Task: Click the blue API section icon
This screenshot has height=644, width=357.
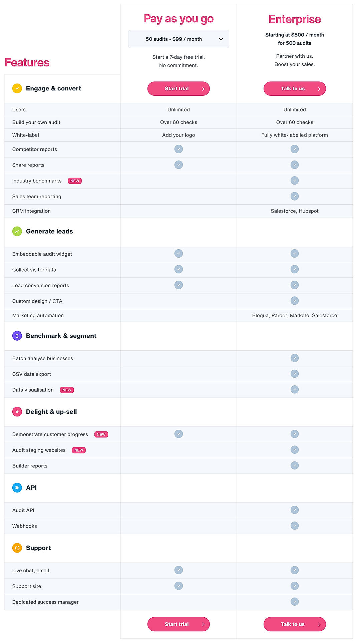Action: pos(17,488)
